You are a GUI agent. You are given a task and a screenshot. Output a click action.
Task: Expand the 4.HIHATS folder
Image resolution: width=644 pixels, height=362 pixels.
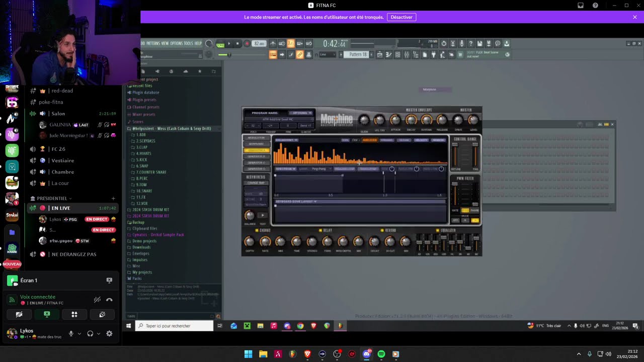click(x=143, y=153)
